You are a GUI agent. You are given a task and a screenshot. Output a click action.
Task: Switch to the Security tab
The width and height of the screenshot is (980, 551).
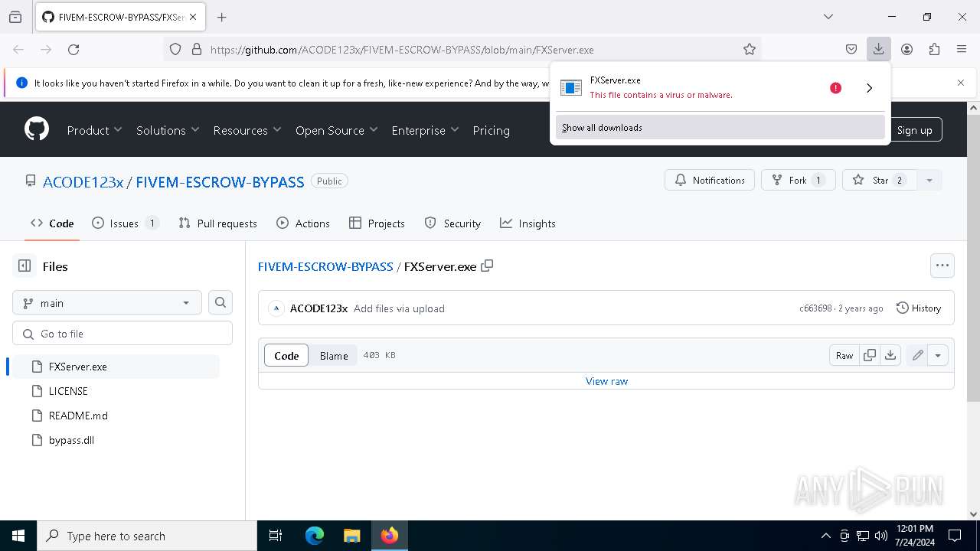[452, 223]
